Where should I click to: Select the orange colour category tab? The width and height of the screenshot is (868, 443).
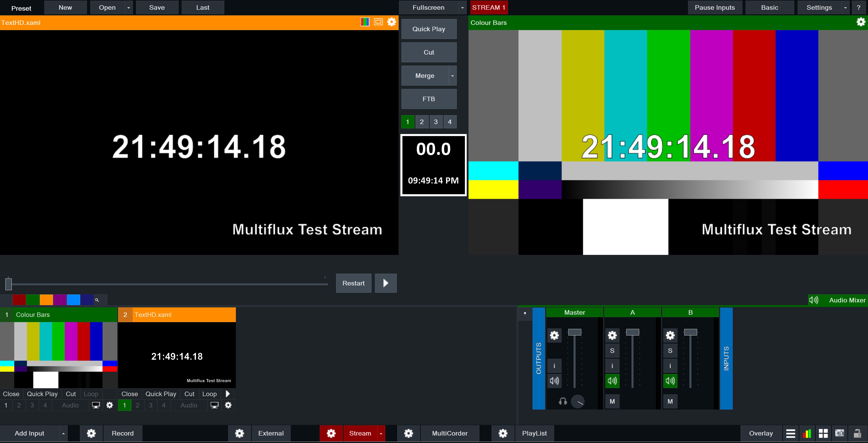tap(46, 300)
